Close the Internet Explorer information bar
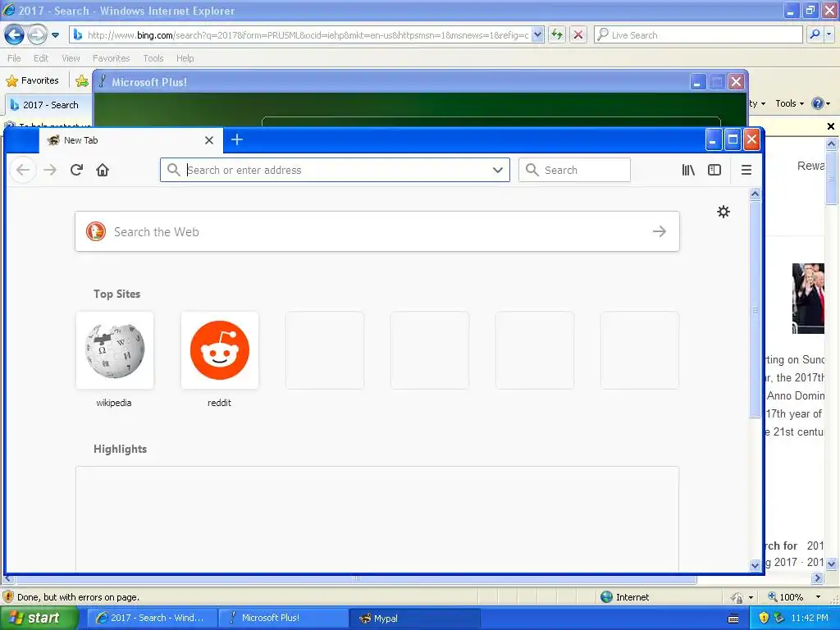Image resolution: width=840 pixels, height=630 pixels. (x=831, y=126)
